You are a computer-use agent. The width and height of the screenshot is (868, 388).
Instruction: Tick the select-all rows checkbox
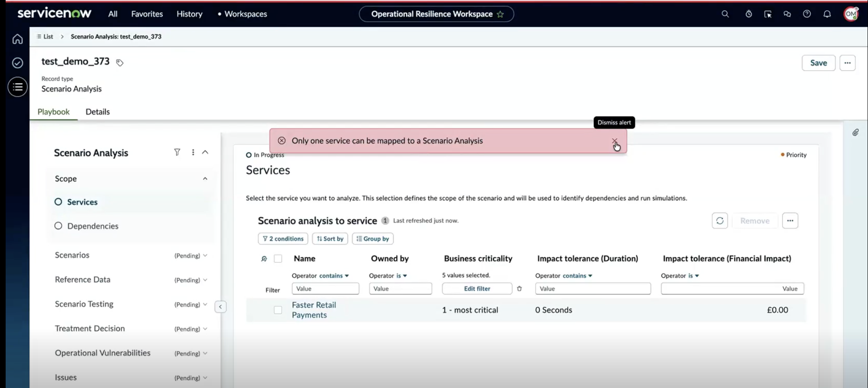[278, 259]
